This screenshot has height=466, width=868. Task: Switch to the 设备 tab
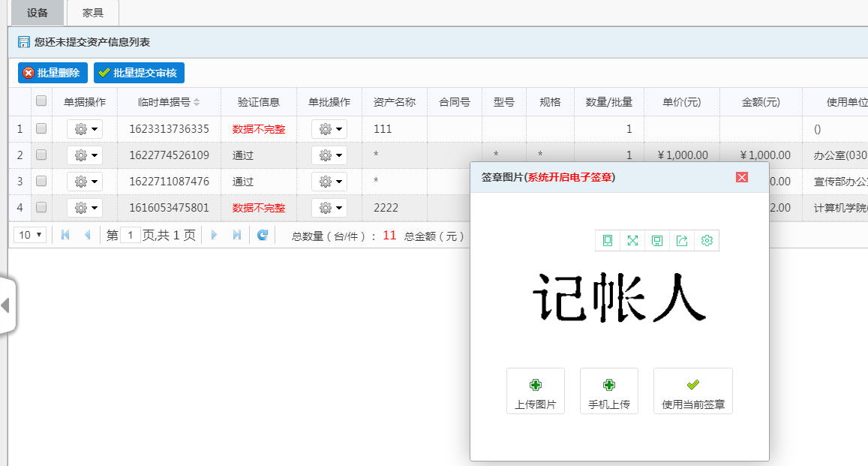pos(38,13)
